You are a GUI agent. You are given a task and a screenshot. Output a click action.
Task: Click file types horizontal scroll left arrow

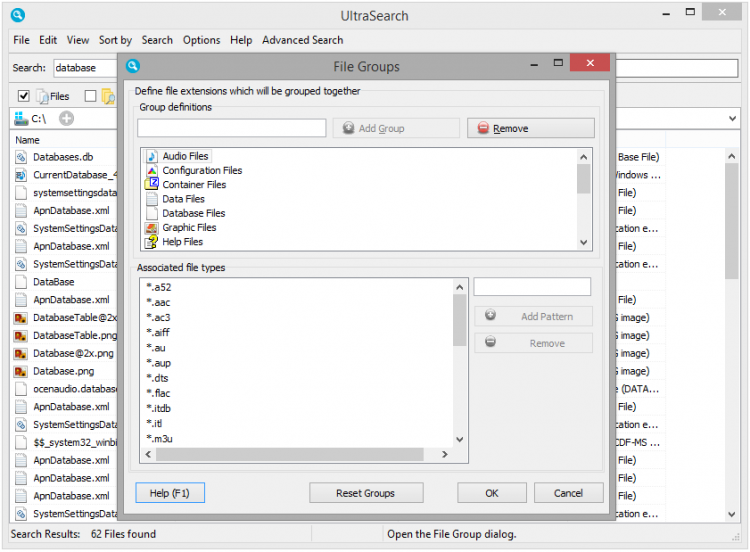coord(148,454)
